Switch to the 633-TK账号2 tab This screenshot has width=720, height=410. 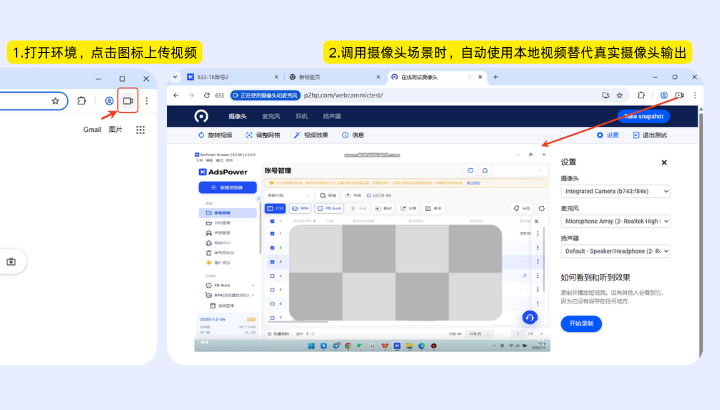coord(233,77)
